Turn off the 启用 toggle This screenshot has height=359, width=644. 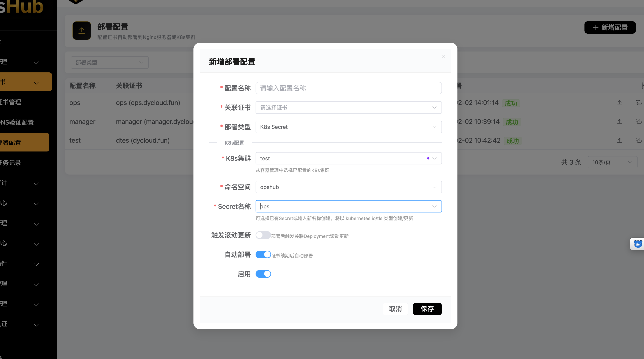(x=263, y=274)
